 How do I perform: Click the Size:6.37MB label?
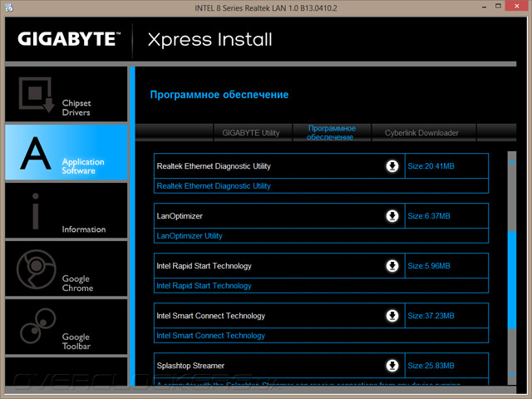click(429, 216)
